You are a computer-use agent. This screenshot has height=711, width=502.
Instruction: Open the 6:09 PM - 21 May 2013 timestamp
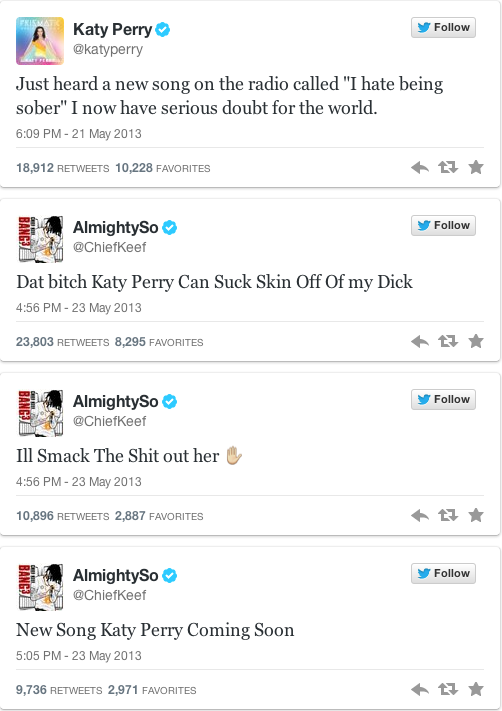tap(78, 134)
